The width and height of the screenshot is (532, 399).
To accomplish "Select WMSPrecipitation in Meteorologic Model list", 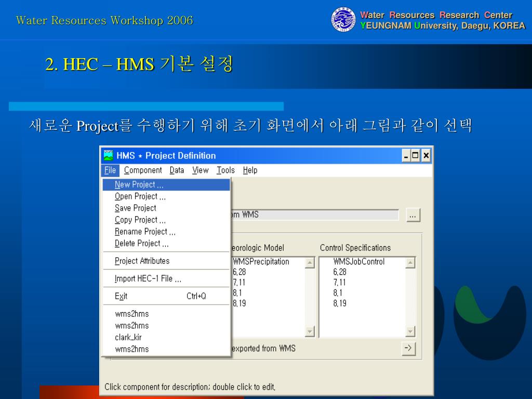I will [x=261, y=262].
